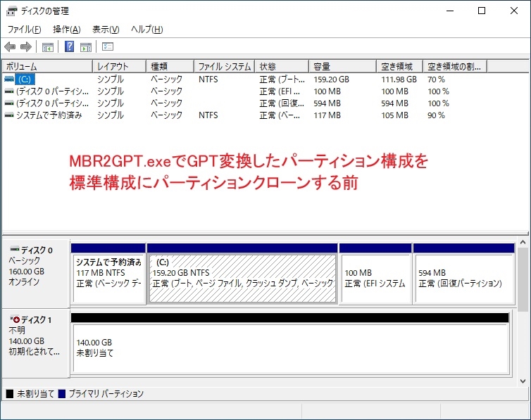Open the ヘルプ(H) menu
Viewport: 531px width, 420px height.
pyautogui.click(x=147, y=30)
